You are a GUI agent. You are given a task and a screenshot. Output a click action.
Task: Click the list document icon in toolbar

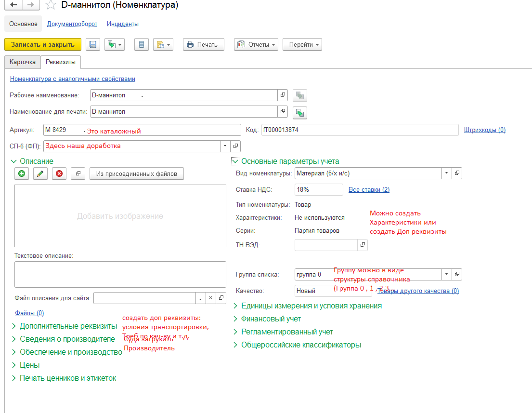coord(141,44)
